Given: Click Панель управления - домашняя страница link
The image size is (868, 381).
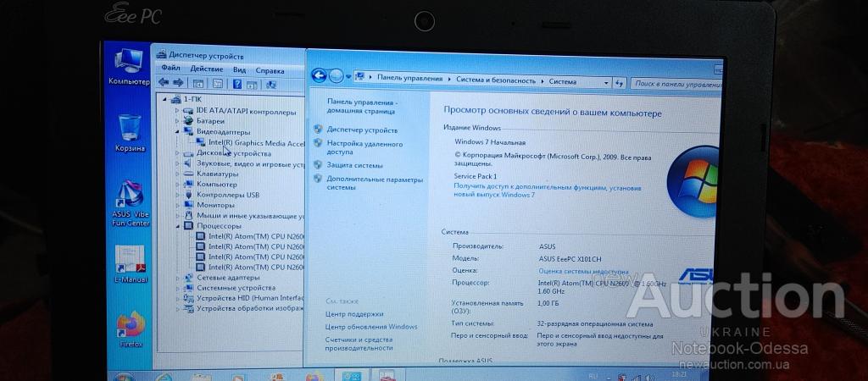Looking at the screenshot, I should (362, 107).
